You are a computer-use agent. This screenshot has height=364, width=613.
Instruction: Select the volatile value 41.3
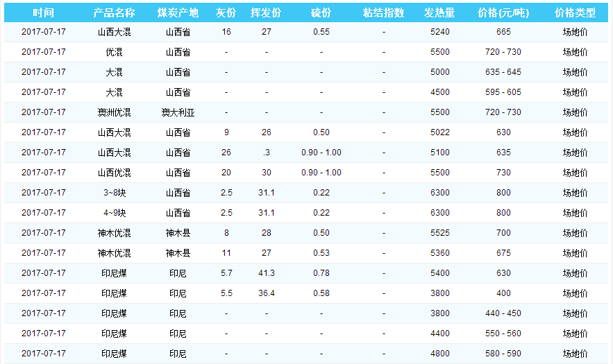tap(267, 273)
